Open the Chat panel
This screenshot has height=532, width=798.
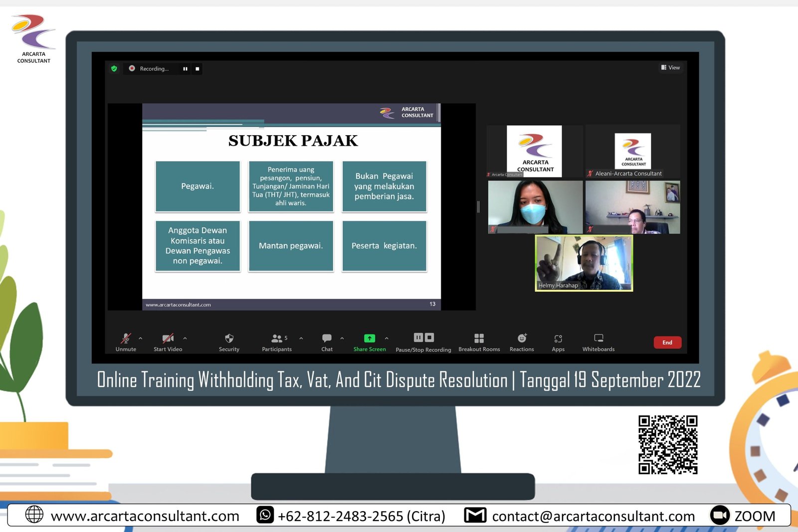click(327, 339)
